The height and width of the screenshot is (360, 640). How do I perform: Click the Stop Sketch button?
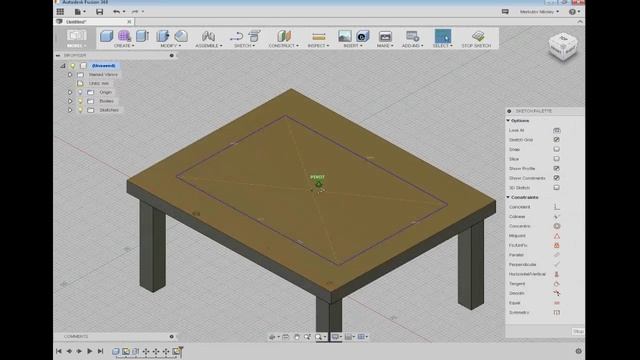[476, 39]
